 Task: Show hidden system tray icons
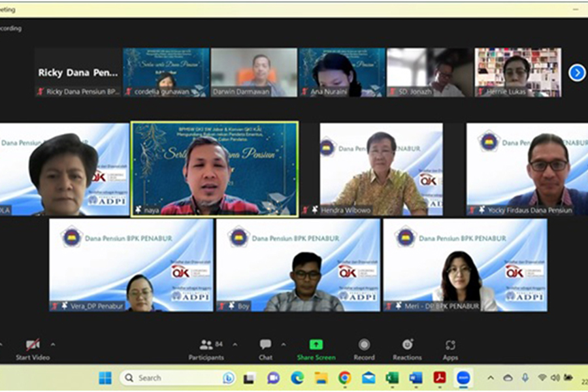click(x=491, y=378)
